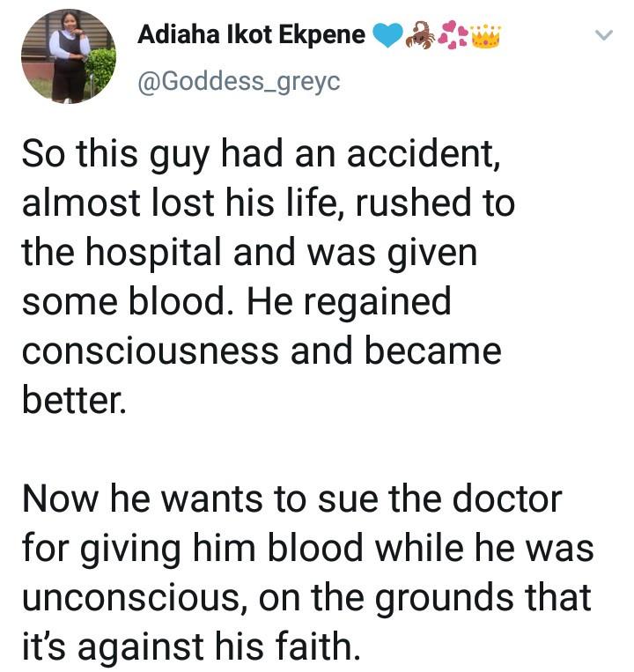The height and width of the screenshot is (672, 634).
Task: Open the round profile picture of the author
Action: pos(67,55)
